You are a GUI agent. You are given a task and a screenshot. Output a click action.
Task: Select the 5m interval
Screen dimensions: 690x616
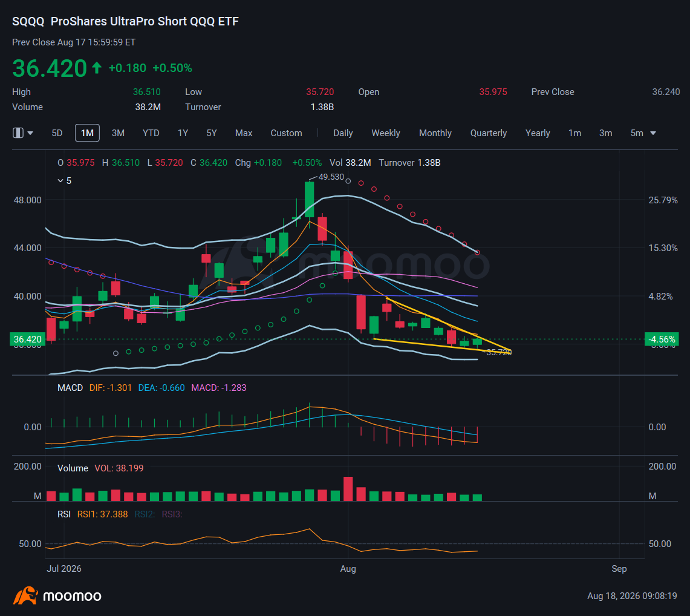637,133
